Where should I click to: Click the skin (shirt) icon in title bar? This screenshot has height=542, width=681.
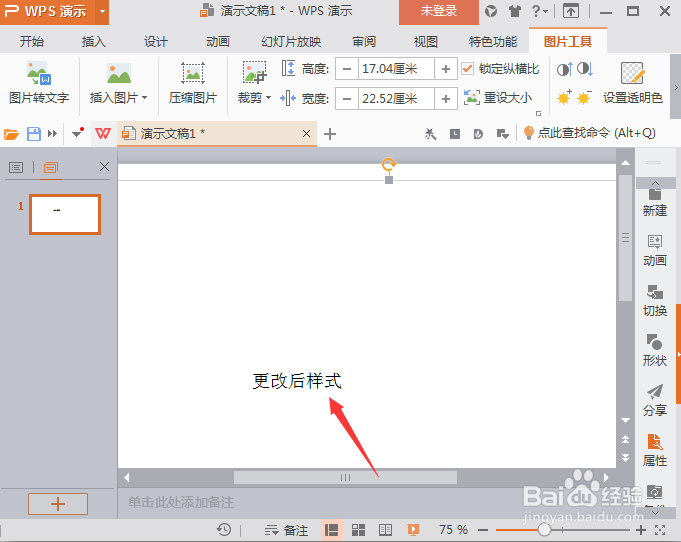pos(515,11)
